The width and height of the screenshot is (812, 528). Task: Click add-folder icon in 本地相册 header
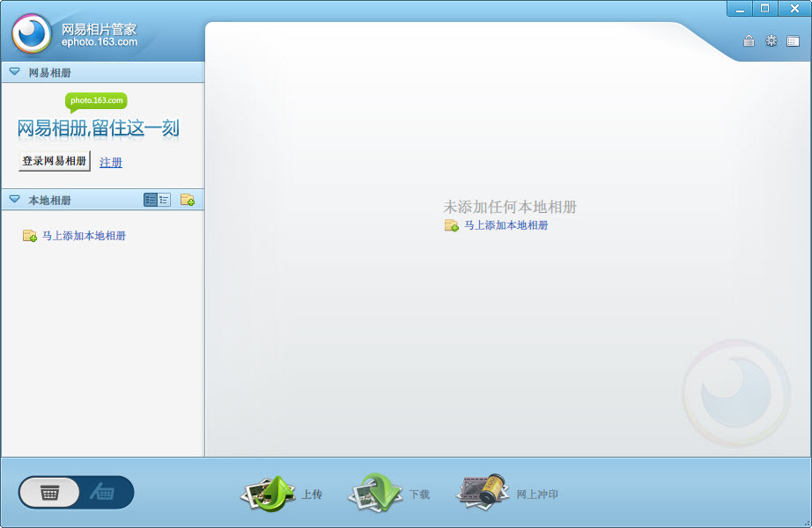(x=188, y=200)
